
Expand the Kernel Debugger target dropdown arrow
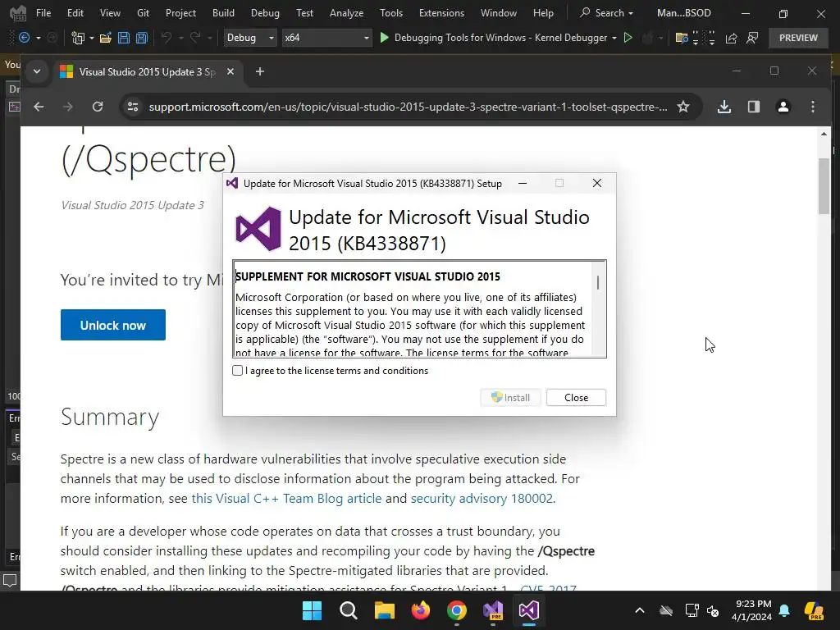[614, 38]
